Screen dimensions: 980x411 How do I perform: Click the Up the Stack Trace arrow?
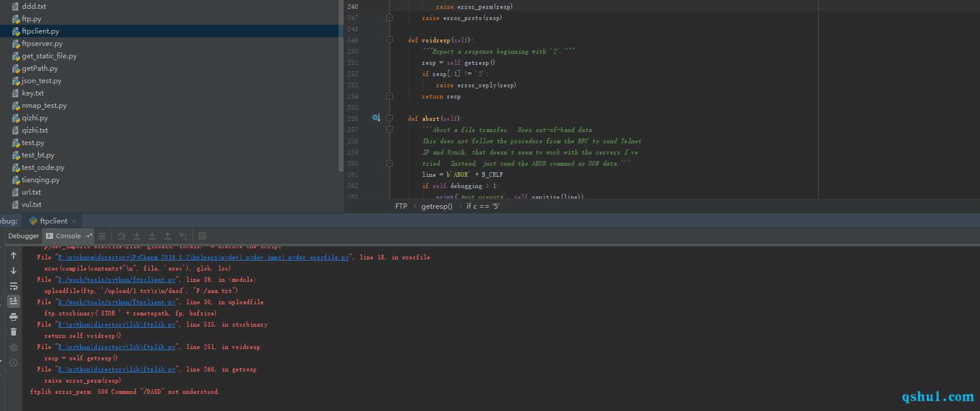(14, 255)
